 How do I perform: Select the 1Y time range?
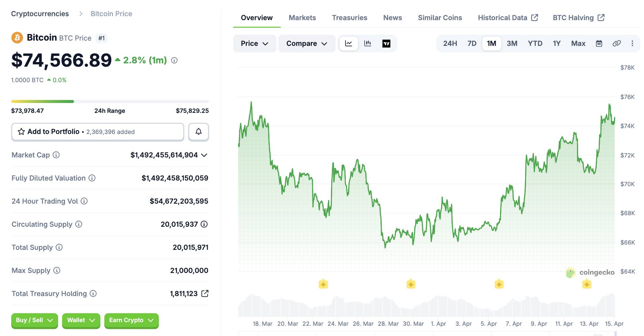coord(556,43)
